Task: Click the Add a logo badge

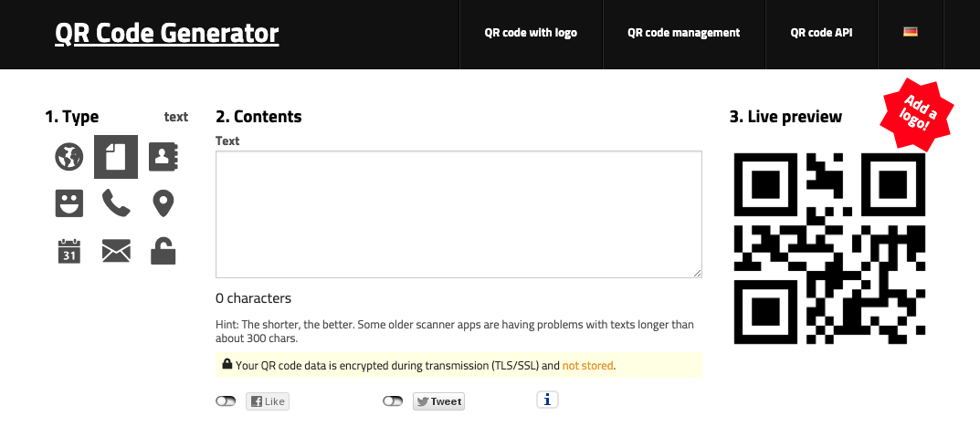Action: click(x=917, y=113)
